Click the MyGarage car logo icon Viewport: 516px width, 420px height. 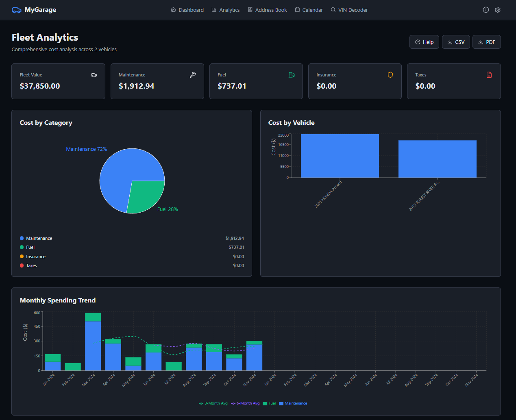pyautogui.click(x=16, y=10)
